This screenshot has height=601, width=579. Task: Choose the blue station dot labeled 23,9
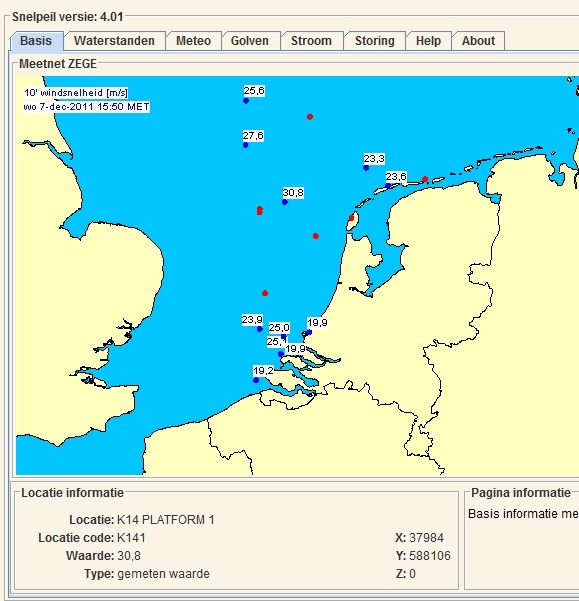260,329
